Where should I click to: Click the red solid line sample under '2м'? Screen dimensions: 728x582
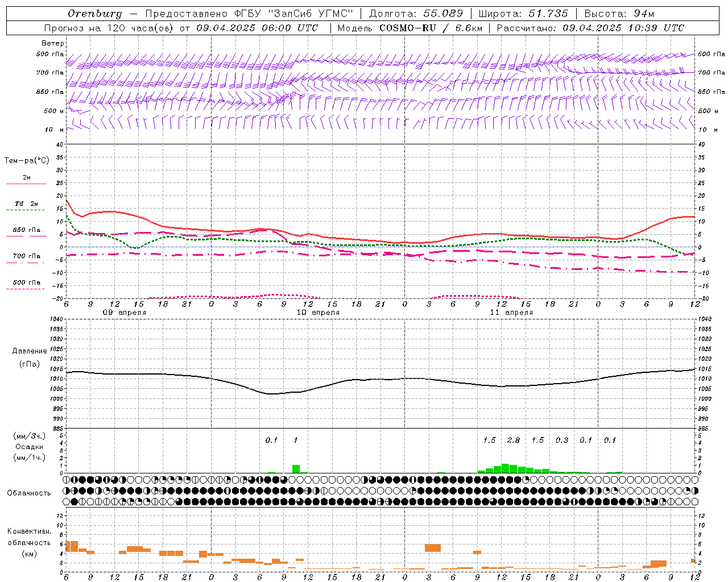coord(27,184)
